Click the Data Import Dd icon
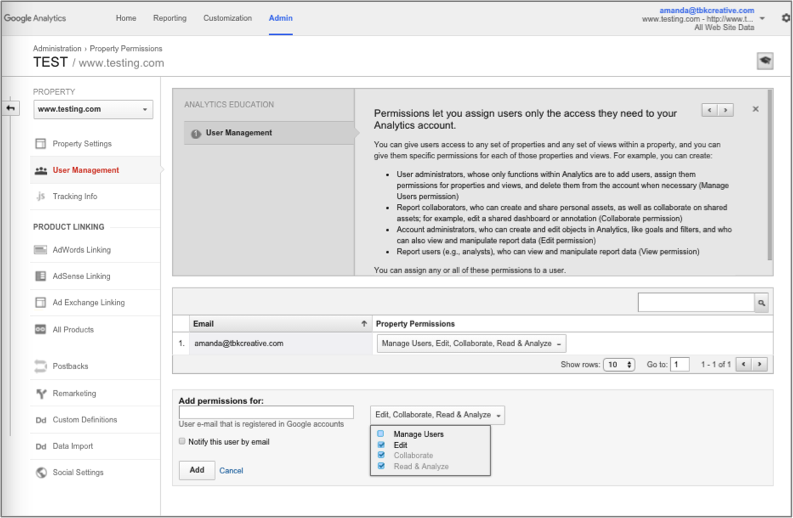The height and width of the screenshot is (518, 793). pyautogui.click(x=41, y=446)
